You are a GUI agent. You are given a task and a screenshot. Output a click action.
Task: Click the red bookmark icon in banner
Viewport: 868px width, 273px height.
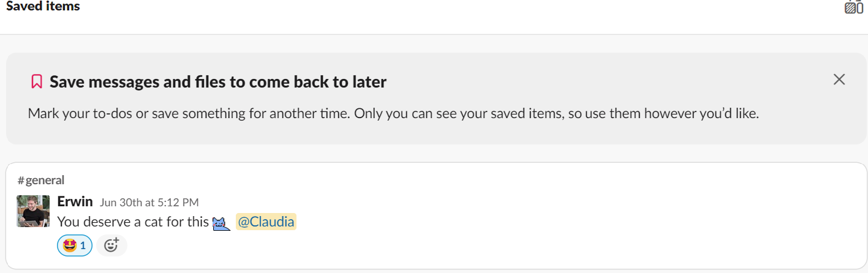click(37, 81)
